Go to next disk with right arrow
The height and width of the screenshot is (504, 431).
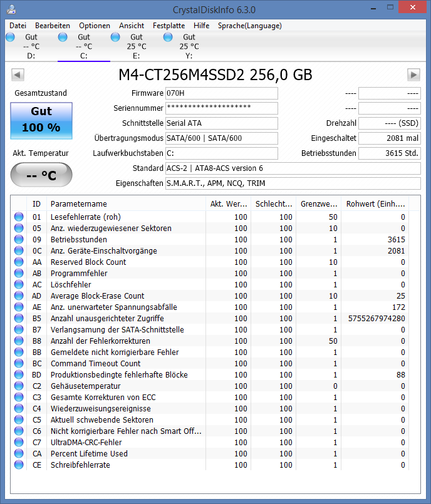[413, 75]
